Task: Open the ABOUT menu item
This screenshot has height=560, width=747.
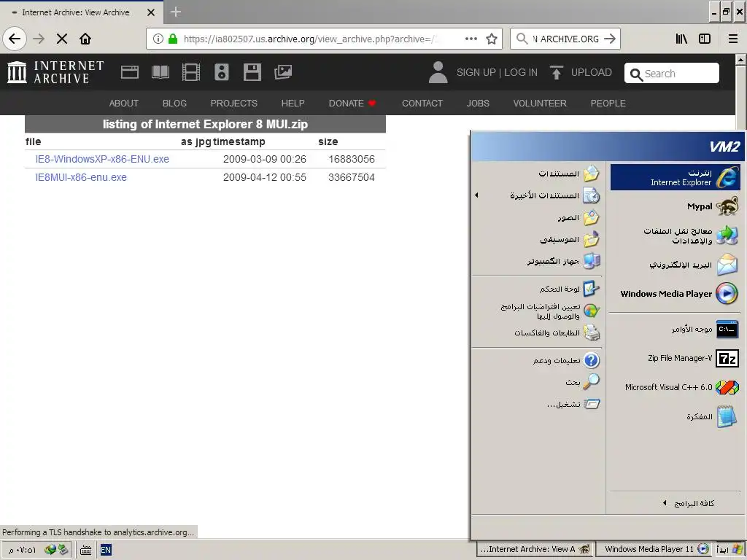Action: pyautogui.click(x=124, y=104)
